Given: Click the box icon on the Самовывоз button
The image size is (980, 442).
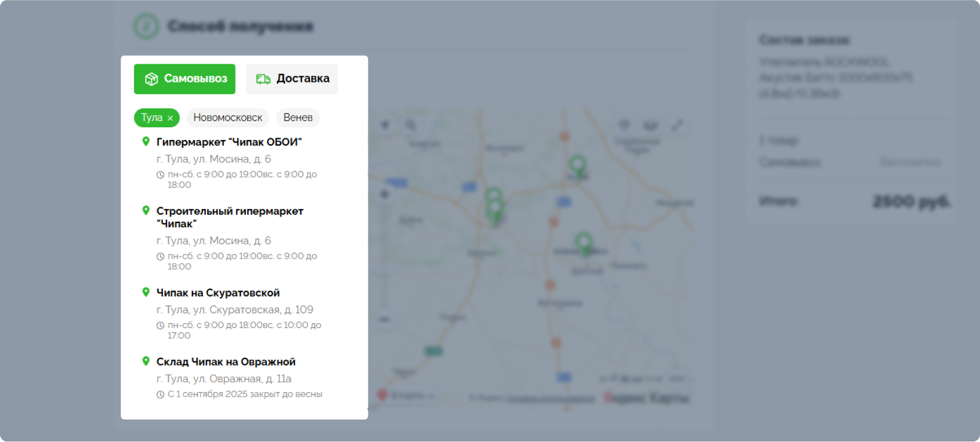Looking at the screenshot, I should click(x=151, y=79).
